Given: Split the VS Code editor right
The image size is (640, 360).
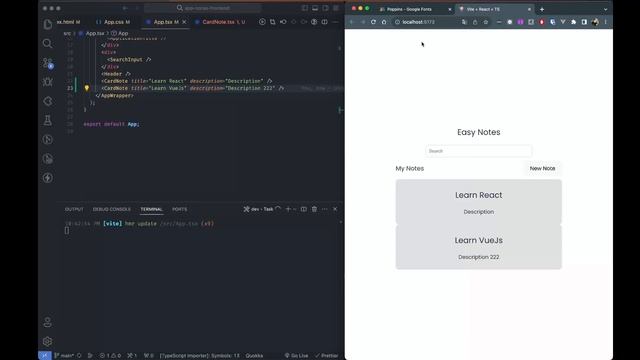Looking at the screenshot, I should point(324,22).
